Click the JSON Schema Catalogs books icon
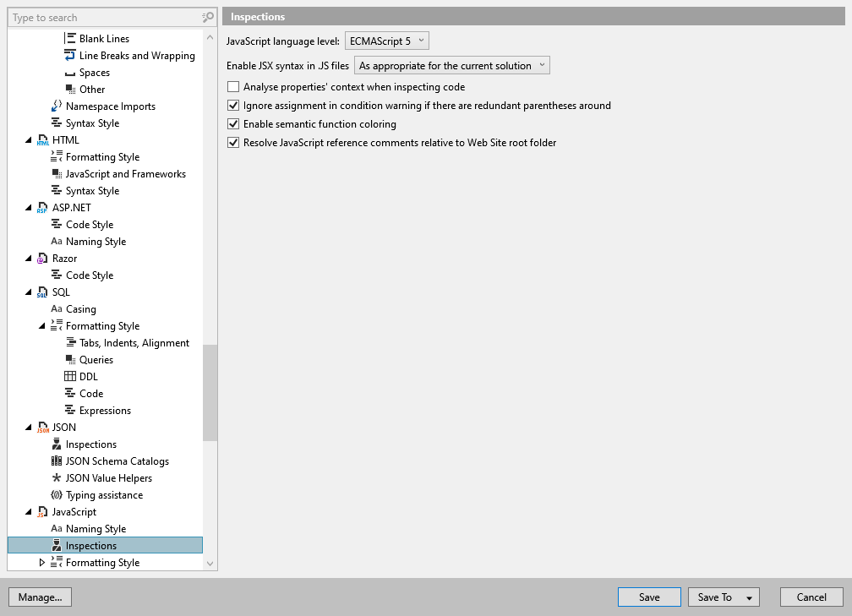This screenshot has height=616, width=852. [x=57, y=461]
